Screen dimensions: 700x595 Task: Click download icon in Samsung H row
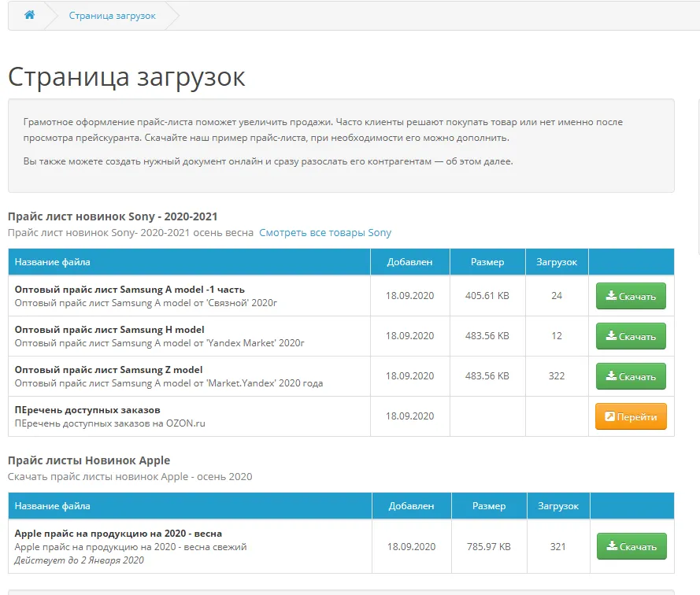coord(610,337)
